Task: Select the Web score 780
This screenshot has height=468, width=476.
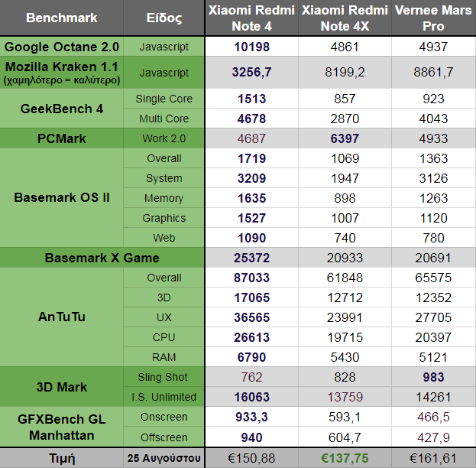Action: (x=433, y=238)
